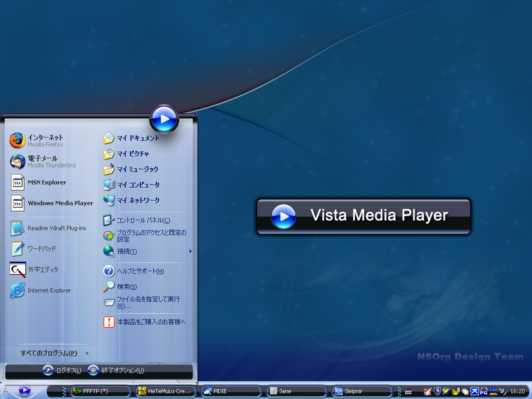Open Internet Explorer from Start menu
This screenshot has height=399, width=532.
tap(41, 290)
